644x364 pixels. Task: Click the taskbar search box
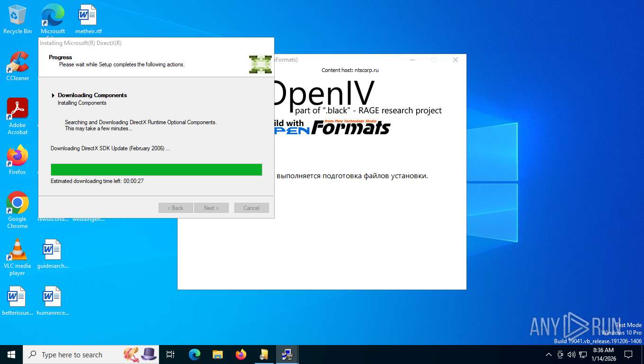[x=91, y=355]
